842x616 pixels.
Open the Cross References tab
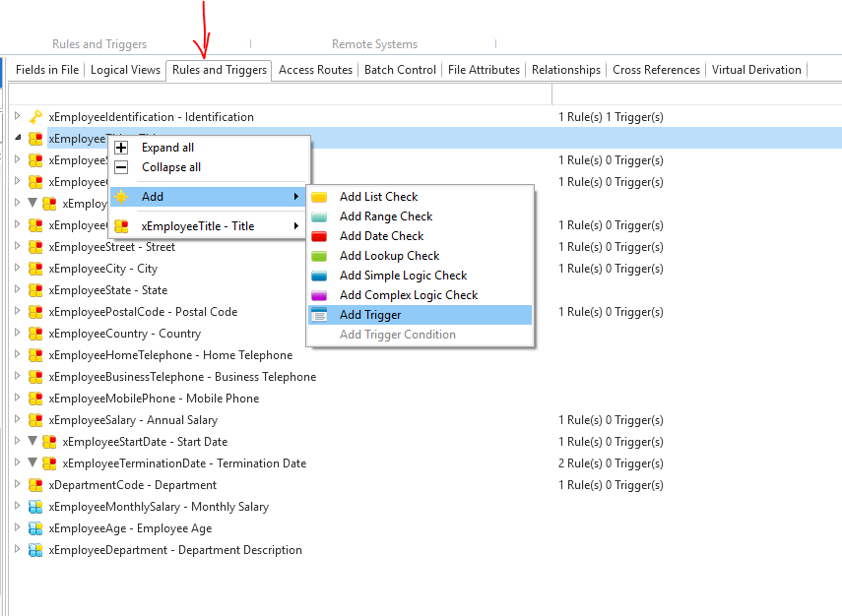click(656, 70)
